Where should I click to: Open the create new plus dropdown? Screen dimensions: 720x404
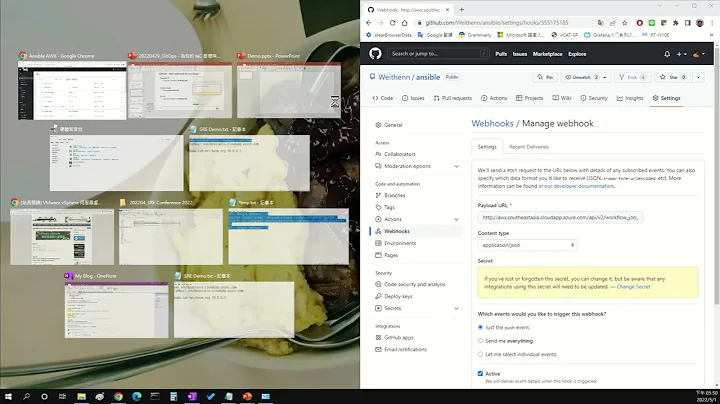click(681, 54)
